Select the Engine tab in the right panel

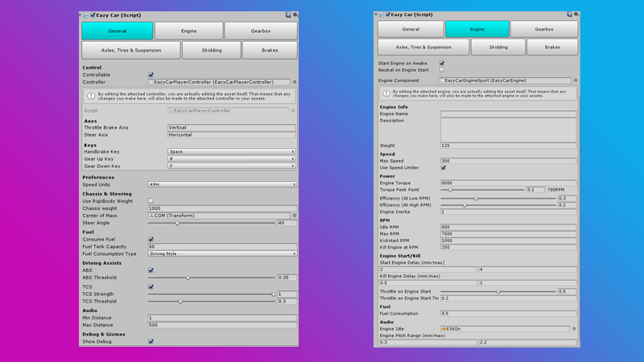477,29
